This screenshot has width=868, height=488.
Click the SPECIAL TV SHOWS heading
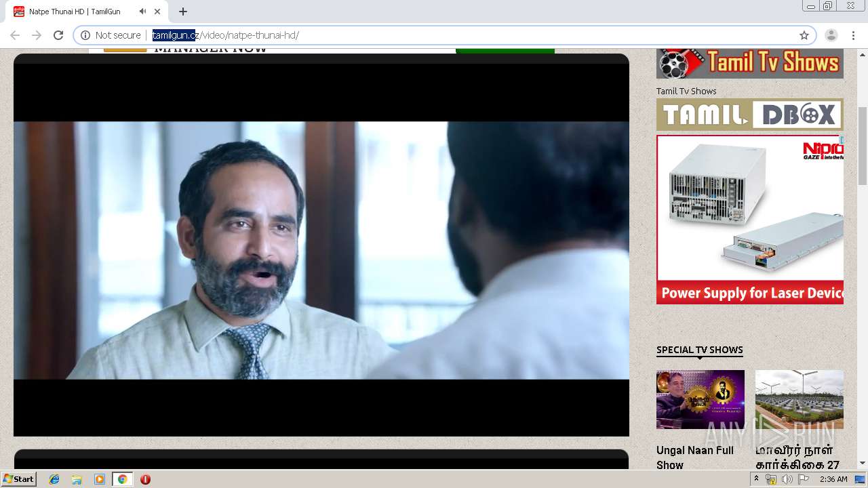(700, 350)
